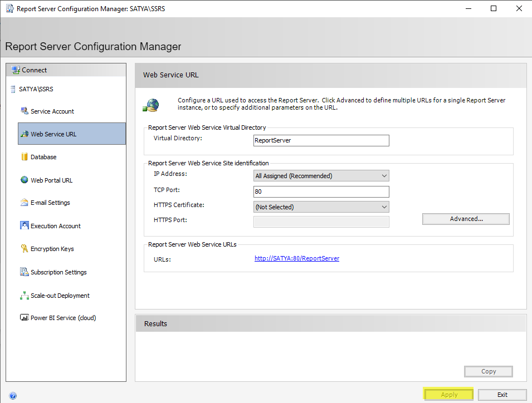This screenshot has height=403, width=532.
Task: Click the Scale-out Deployment icon
Action: (25, 296)
